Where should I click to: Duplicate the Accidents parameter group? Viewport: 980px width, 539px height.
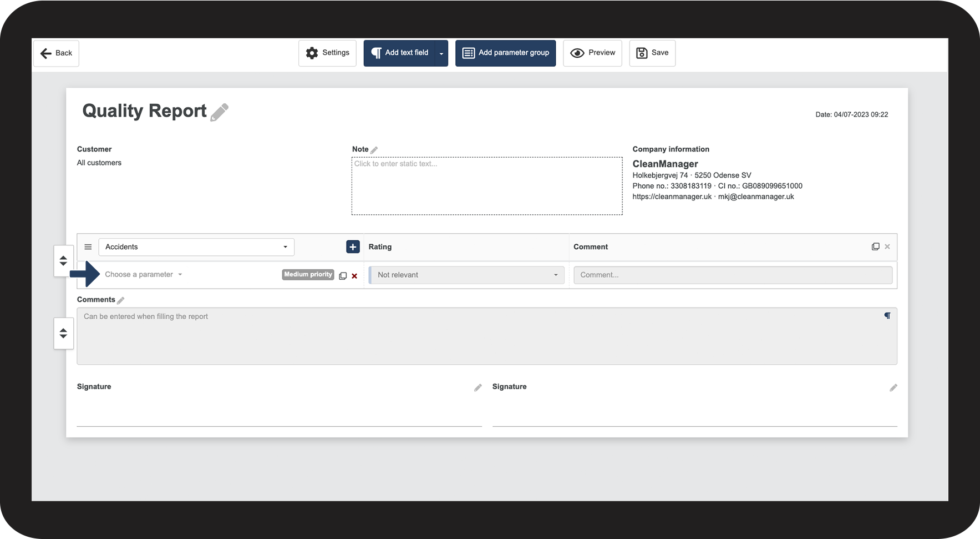click(x=875, y=246)
